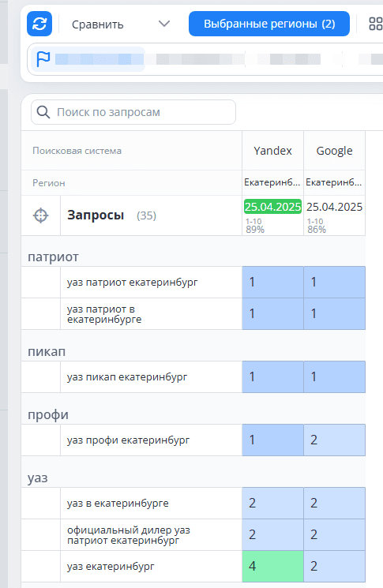383x588 pixels.
Task: Click the green highlighted 25.04.2025 Yandex date
Action: tap(272, 207)
